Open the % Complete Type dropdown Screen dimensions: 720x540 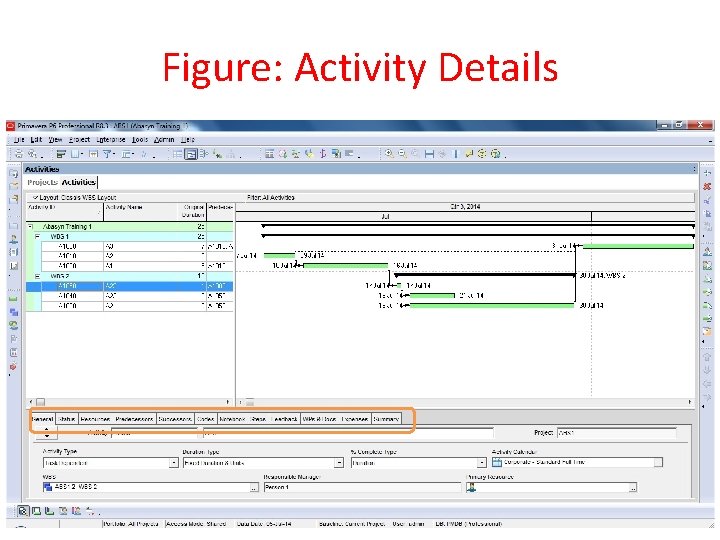tap(482, 463)
